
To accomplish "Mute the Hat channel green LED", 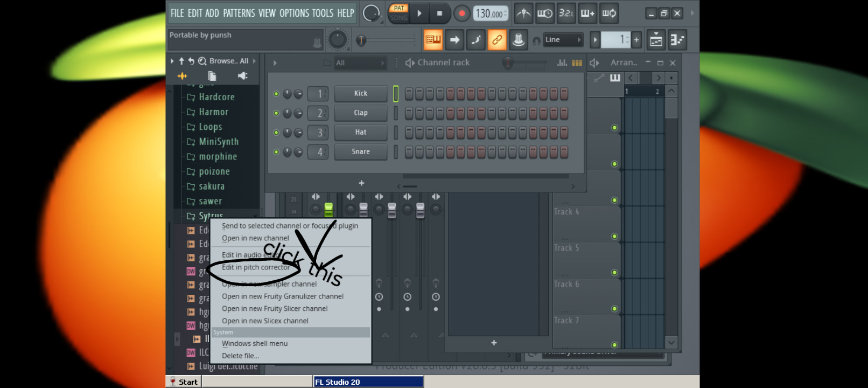I will (276, 133).
